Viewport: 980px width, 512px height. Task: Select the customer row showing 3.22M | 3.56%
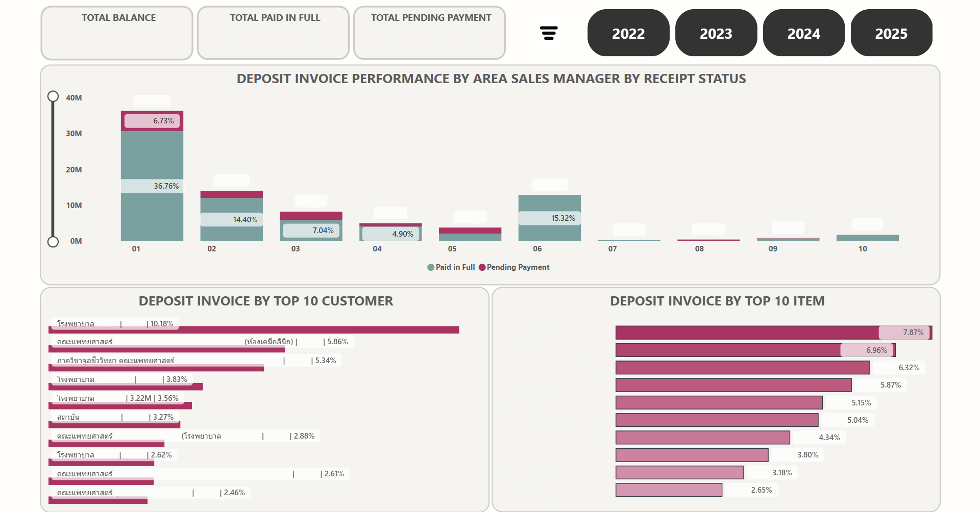[120, 405]
